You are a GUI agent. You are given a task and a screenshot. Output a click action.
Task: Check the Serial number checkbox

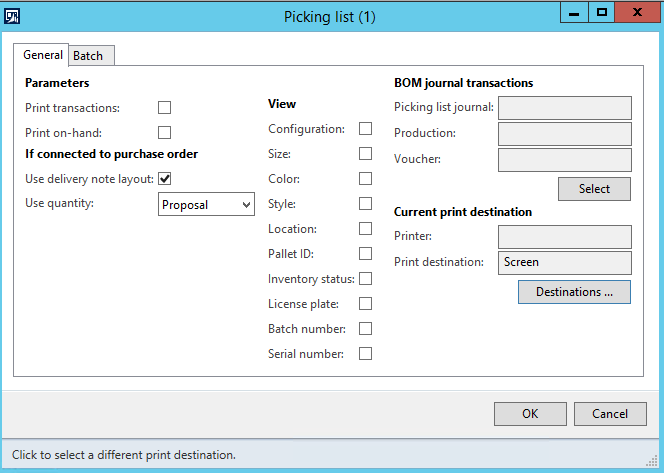pyautogui.click(x=366, y=354)
